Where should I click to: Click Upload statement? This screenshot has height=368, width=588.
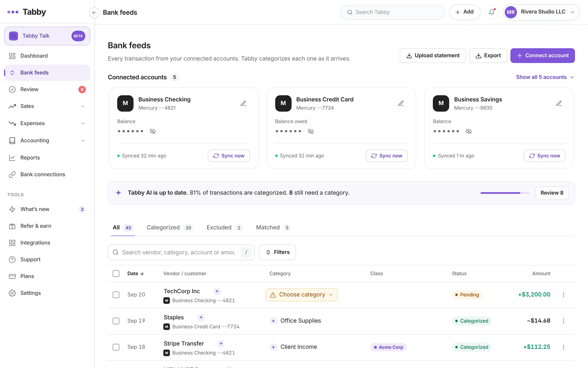coord(433,56)
